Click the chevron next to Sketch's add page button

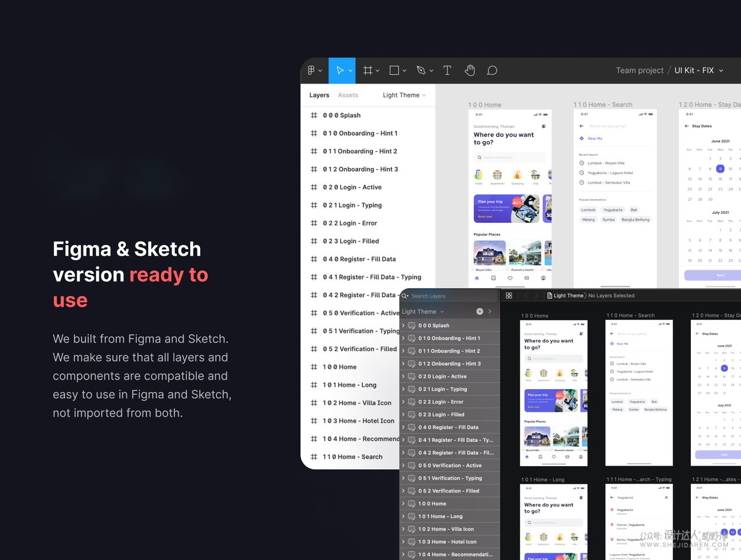pyautogui.click(x=490, y=311)
